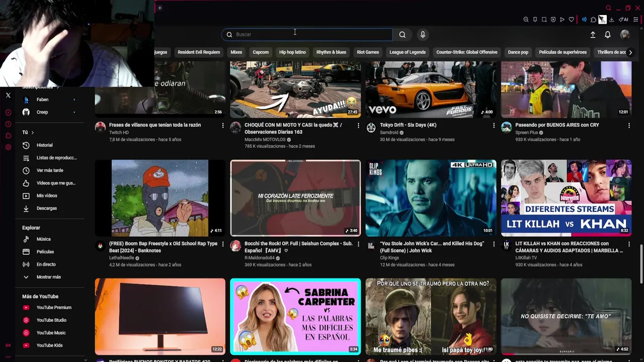Open Creep subscription channel
This screenshot has height=362, width=644.
(50, 112)
